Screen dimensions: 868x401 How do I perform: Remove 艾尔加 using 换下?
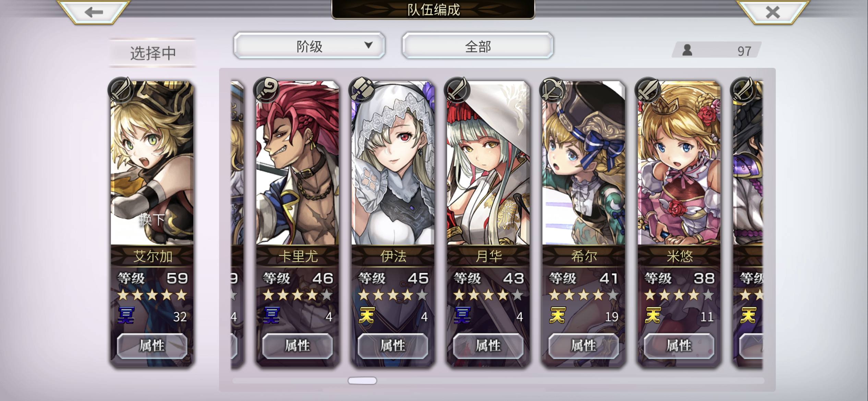click(152, 219)
